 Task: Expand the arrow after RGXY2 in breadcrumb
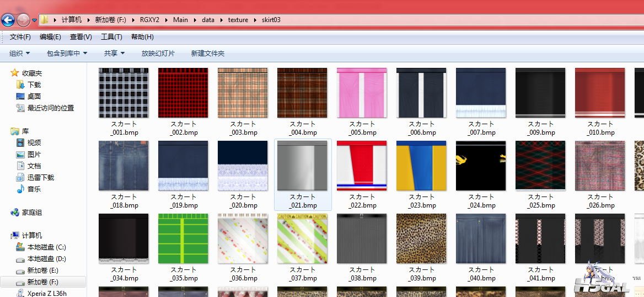167,20
